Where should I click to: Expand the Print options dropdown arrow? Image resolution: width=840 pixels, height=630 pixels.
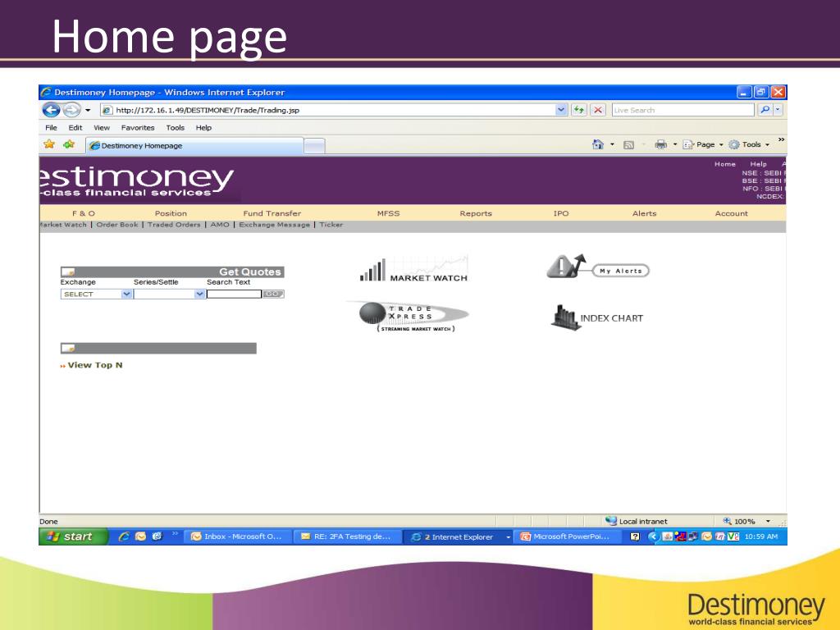(674, 144)
